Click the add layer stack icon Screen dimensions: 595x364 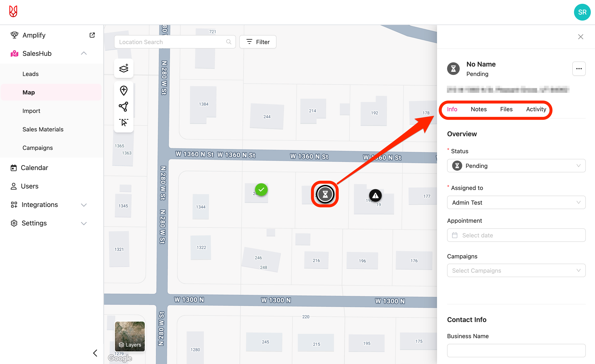[124, 68]
